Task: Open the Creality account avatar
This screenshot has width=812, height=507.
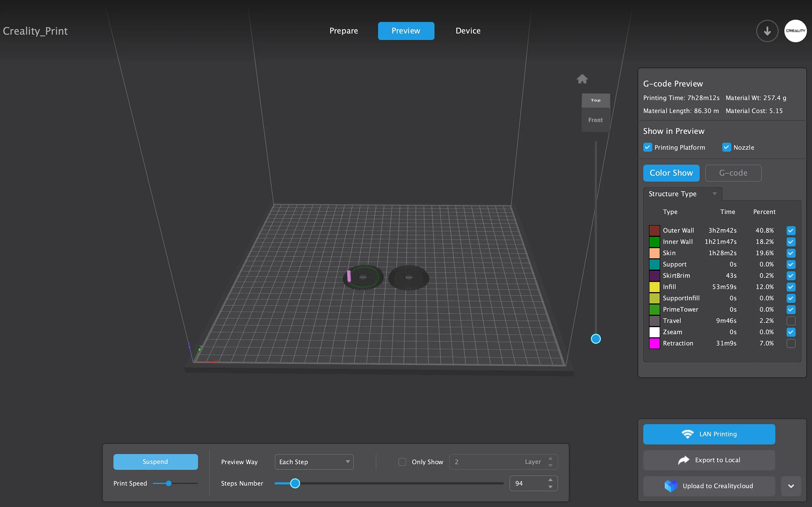Action: (x=795, y=31)
